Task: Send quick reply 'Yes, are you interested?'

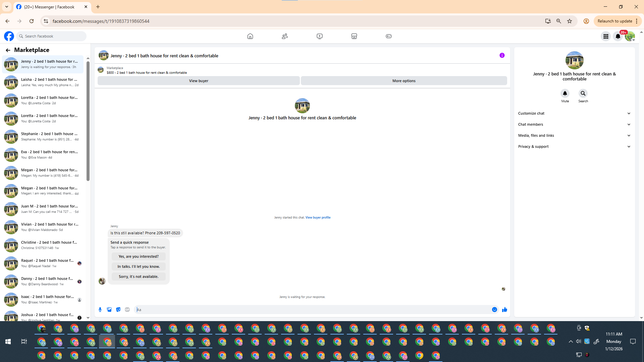Action: 139,256
